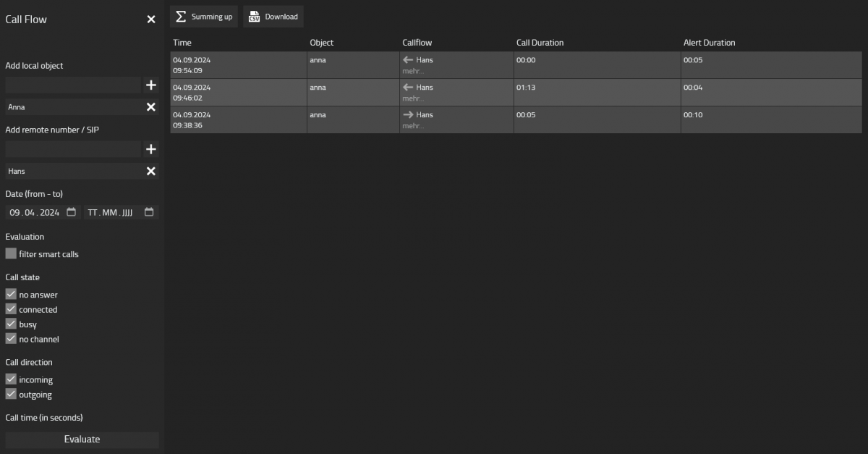Remove Anna from local objects

tap(150, 107)
